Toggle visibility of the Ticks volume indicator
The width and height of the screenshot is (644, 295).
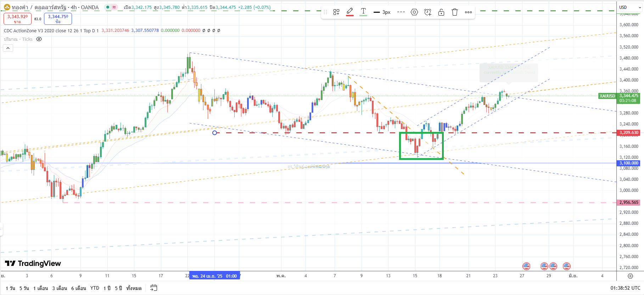pyautogui.click(x=39, y=39)
